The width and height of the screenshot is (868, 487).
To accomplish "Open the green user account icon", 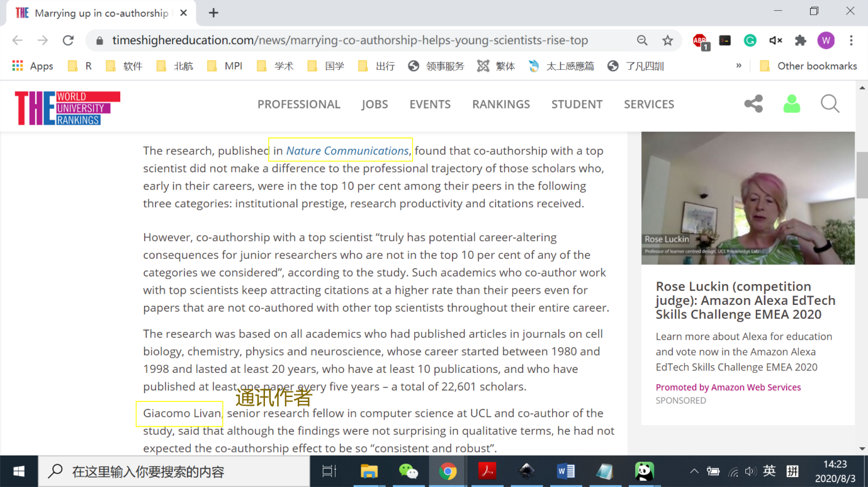I will pos(792,104).
